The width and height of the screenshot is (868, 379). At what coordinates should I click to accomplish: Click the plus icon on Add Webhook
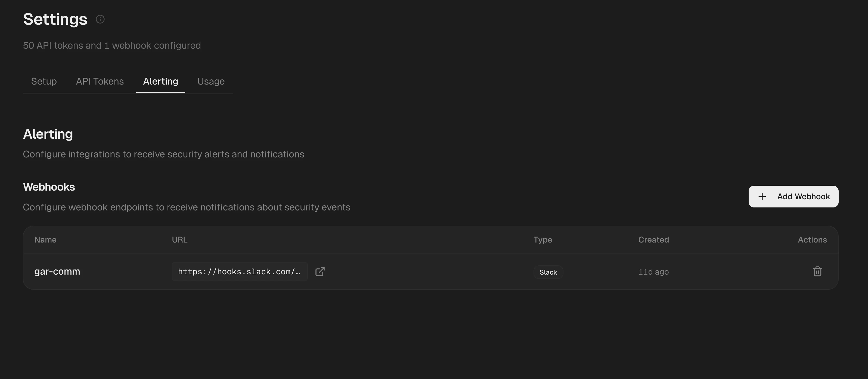(762, 196)
